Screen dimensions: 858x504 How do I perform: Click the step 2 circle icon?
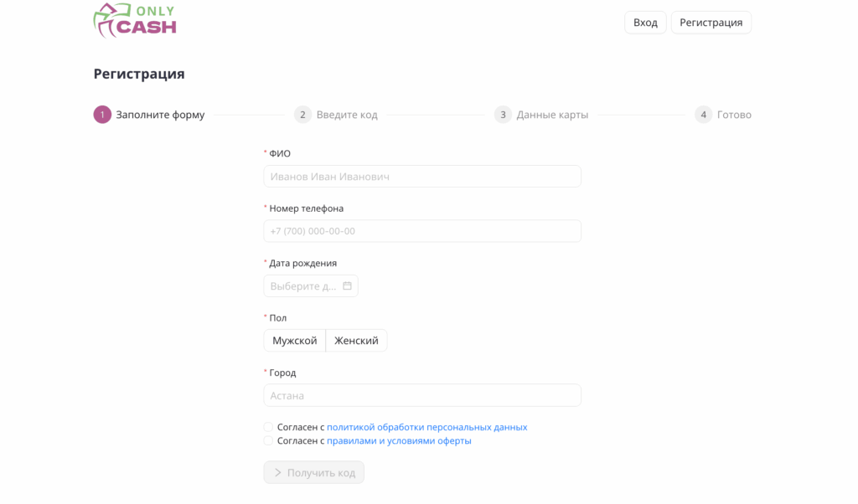click(302, 115)
